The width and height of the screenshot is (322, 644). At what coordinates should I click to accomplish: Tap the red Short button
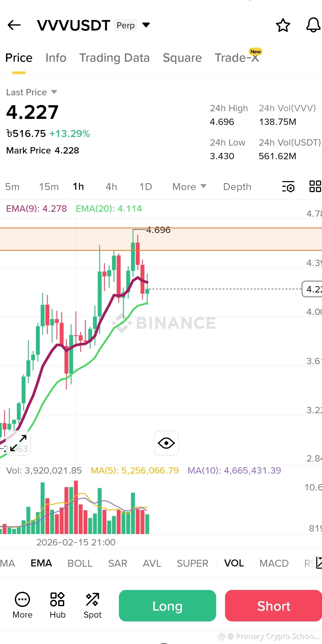tap(273, 606)
